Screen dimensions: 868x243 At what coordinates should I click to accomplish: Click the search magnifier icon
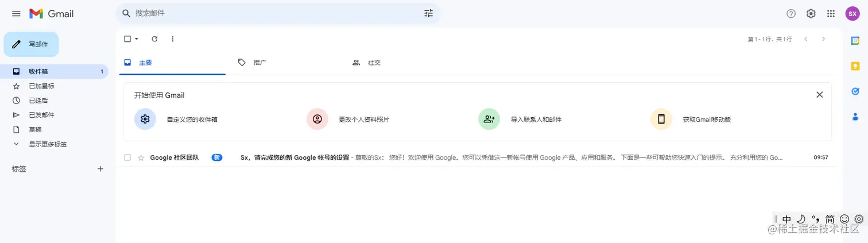tap(126, 13)
